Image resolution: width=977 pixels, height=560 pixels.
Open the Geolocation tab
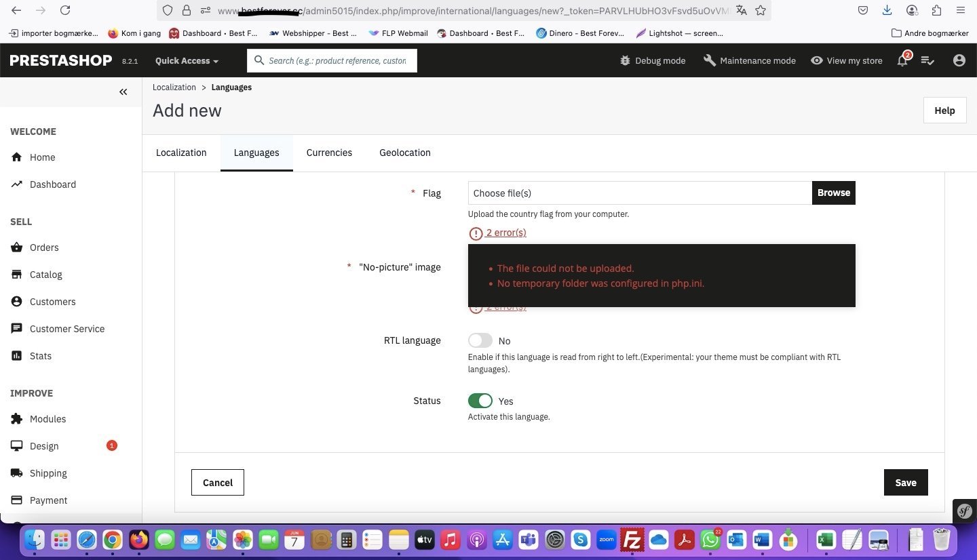[405, 153]
